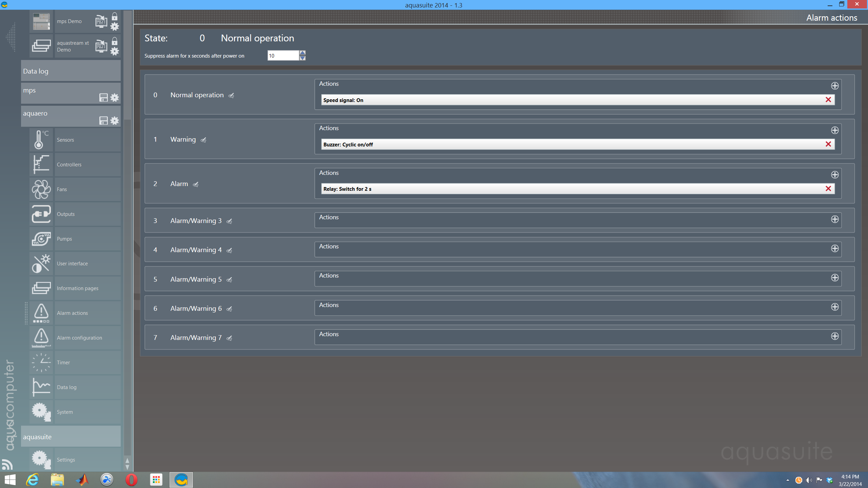Open Alarm configuration page
The height and width of the screenshot is (488, 868).
[x=79, y=338]
